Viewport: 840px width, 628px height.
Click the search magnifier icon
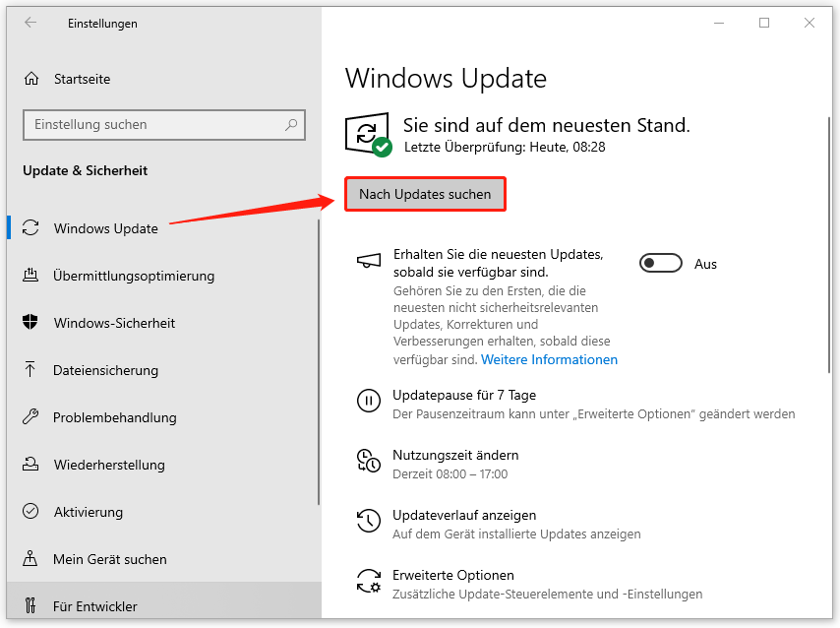291,125
